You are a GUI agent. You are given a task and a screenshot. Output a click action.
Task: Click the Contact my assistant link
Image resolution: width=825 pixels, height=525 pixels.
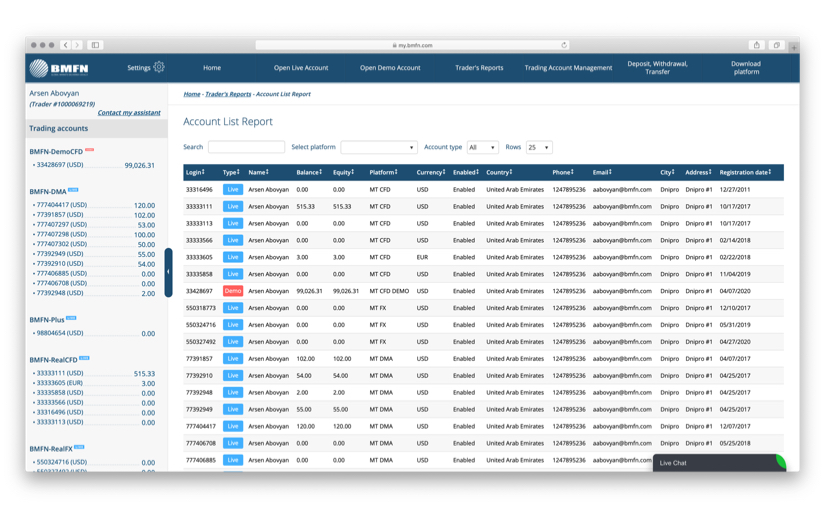point(129,113)
